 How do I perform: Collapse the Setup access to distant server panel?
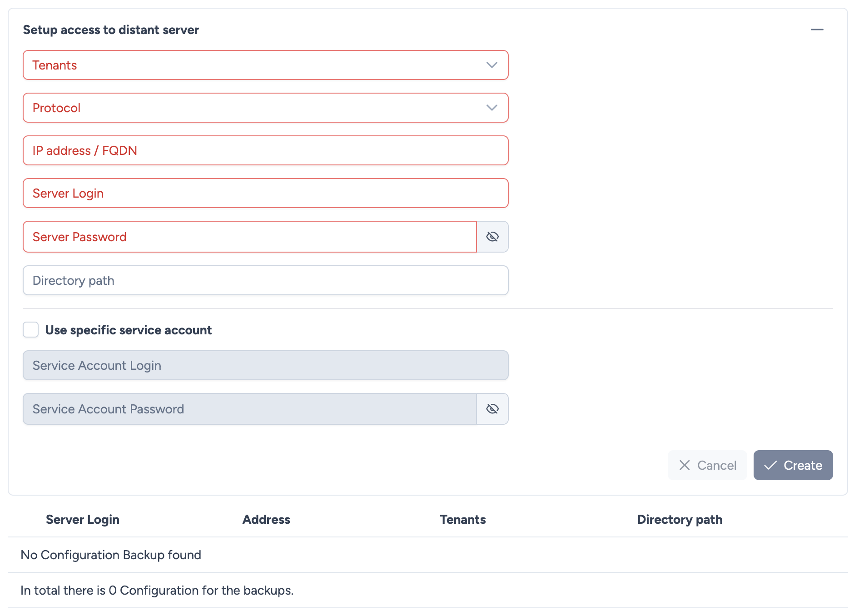[x=817, y=30]
